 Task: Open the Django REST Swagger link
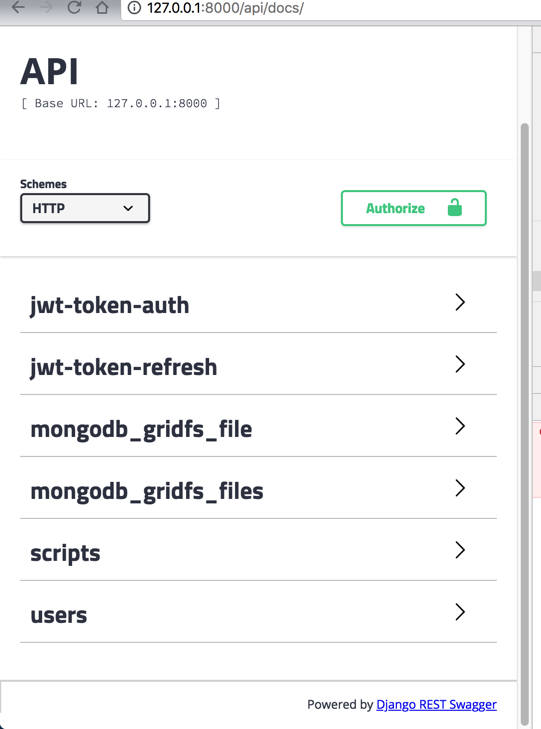tap(436, 705)
